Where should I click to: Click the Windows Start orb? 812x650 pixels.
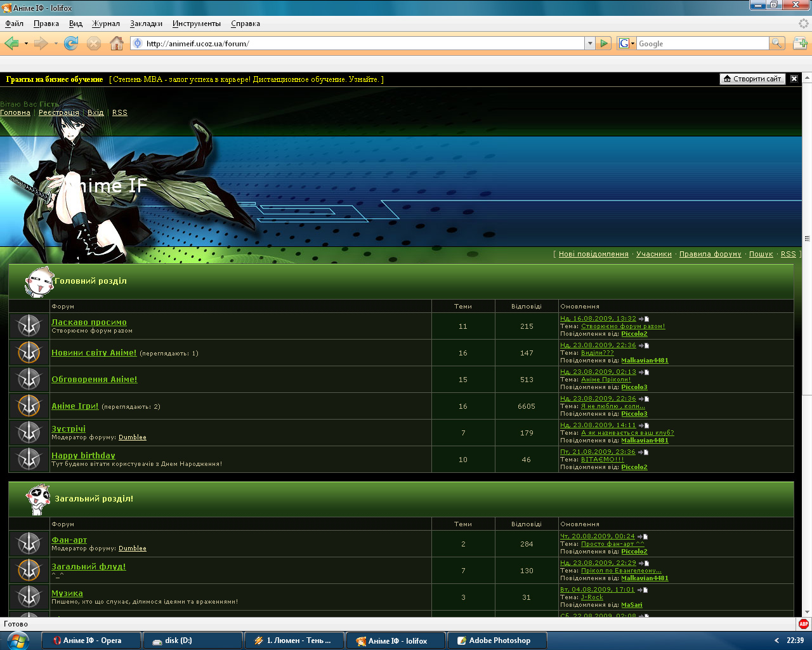(x=19, y=640)
